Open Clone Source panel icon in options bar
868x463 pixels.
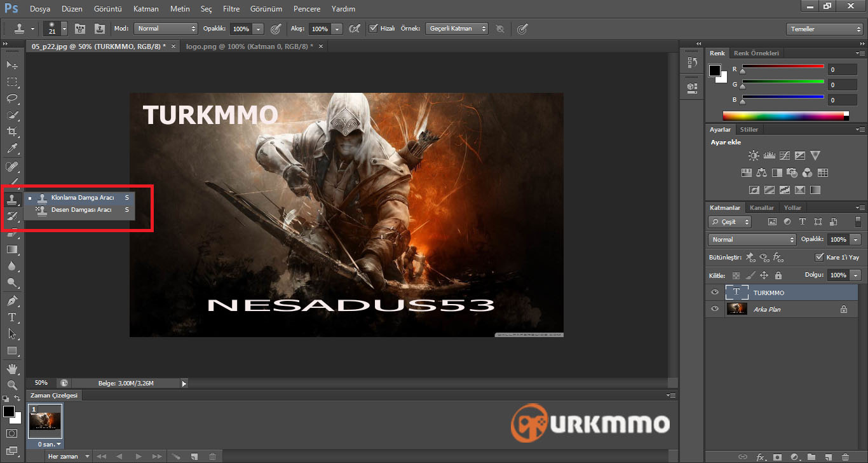100,29
